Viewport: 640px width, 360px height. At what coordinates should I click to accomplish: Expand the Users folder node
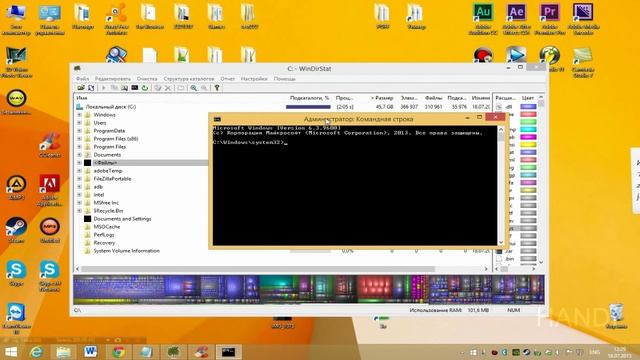[79, 122]
